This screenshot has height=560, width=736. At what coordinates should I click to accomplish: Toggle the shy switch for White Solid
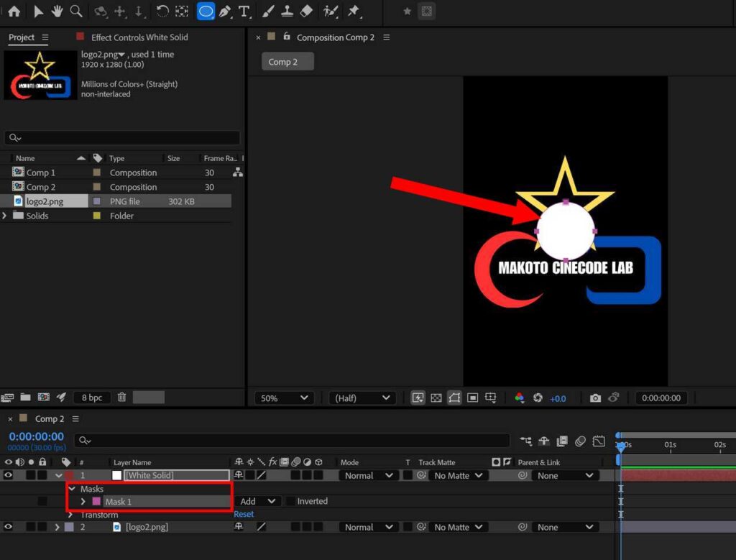coord(239,475)
